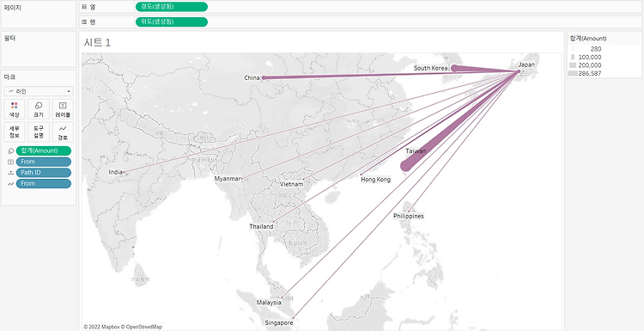Click the 마크 card header

coord(9,77)
